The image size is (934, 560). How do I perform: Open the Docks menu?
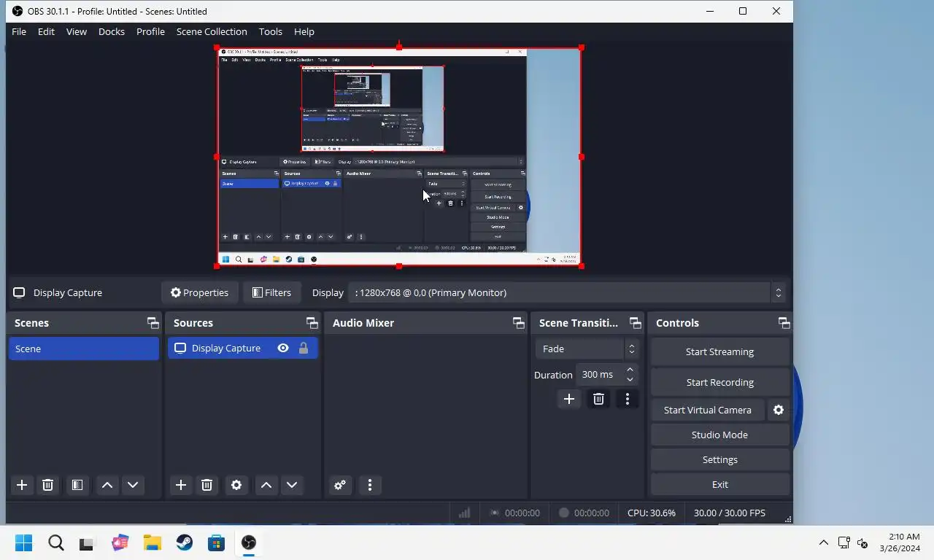pyautogui.click(x=112, y=31)
